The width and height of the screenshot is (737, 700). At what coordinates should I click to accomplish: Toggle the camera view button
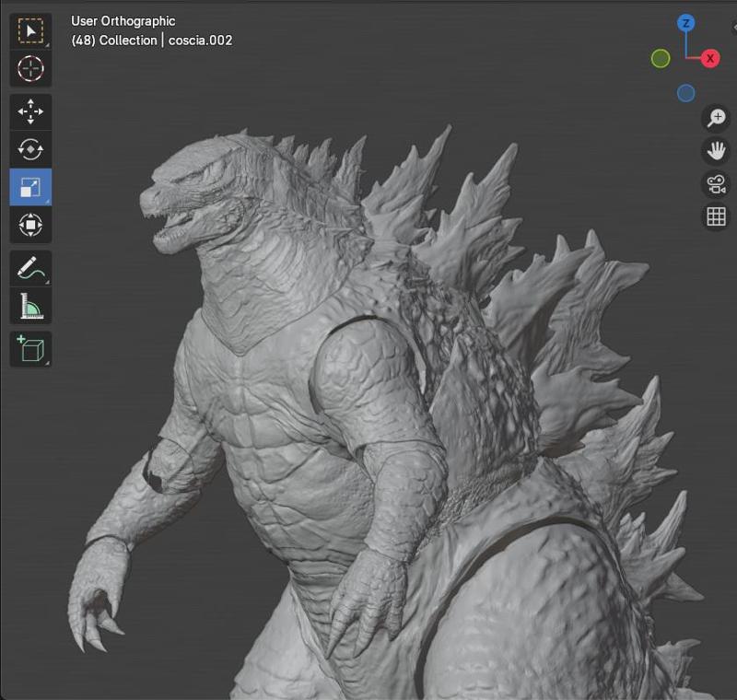pos(716,183)
